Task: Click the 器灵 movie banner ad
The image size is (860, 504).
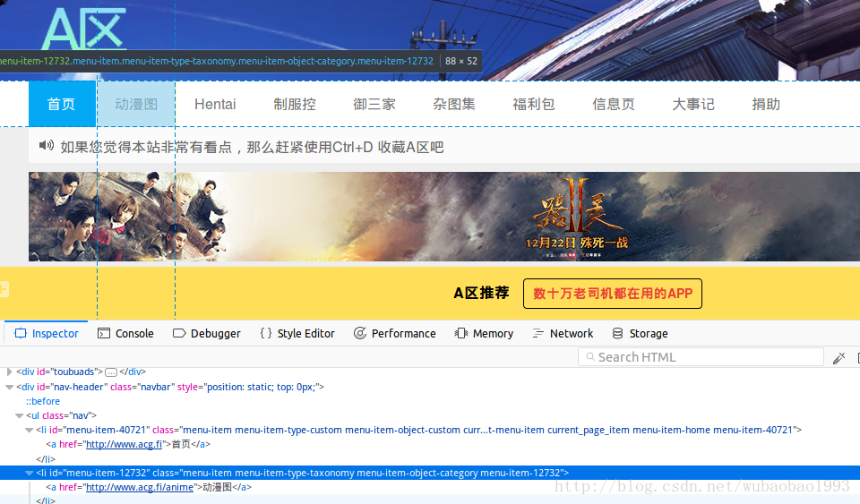Action: [444, 217]
